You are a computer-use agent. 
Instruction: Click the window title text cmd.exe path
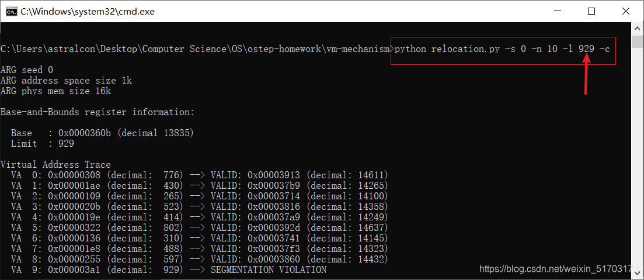[x=88, y=12]
